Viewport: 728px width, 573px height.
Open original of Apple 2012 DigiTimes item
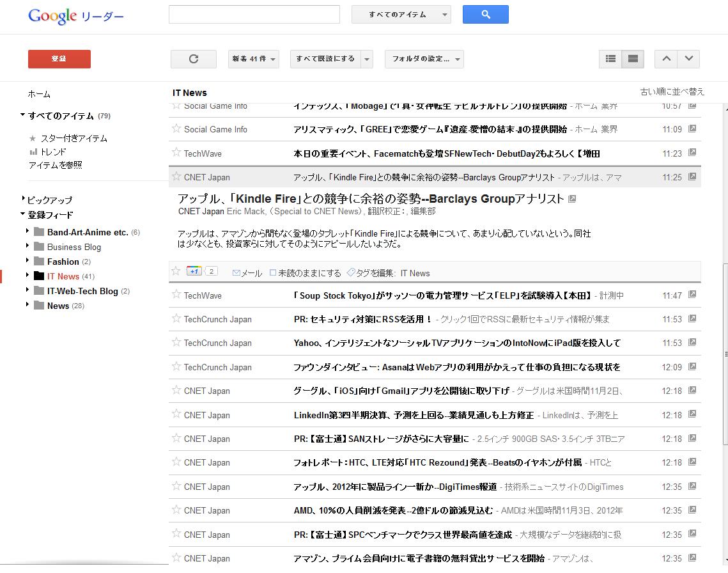[692, 486]
